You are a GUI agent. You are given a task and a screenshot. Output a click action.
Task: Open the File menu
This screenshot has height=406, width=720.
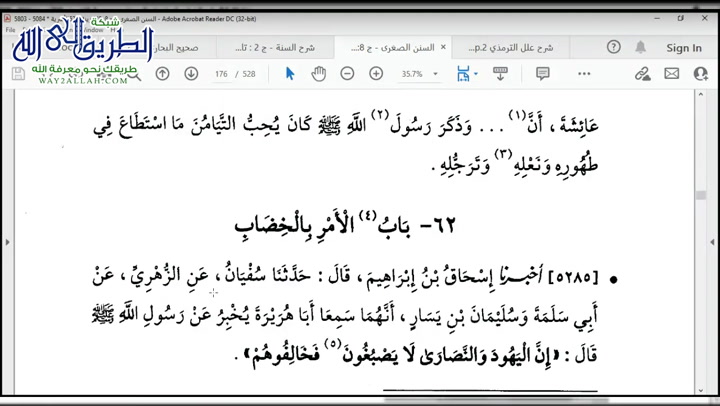click(10, 30)
